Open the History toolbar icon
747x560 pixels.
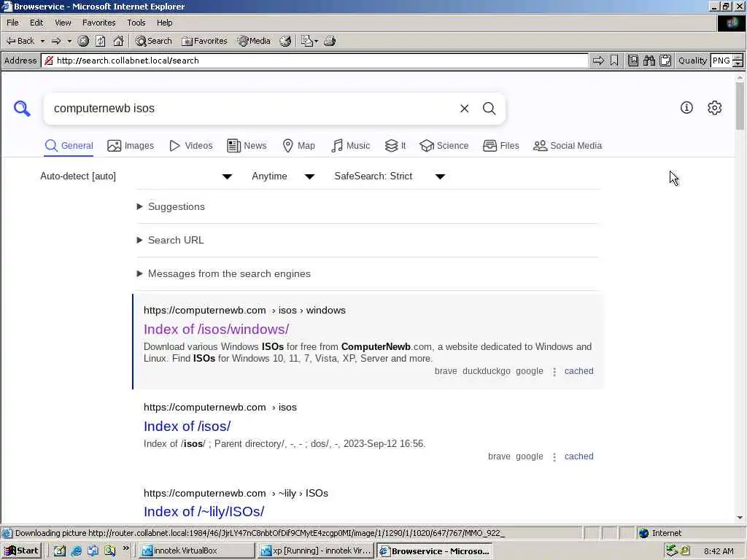(x=285, y=41)
